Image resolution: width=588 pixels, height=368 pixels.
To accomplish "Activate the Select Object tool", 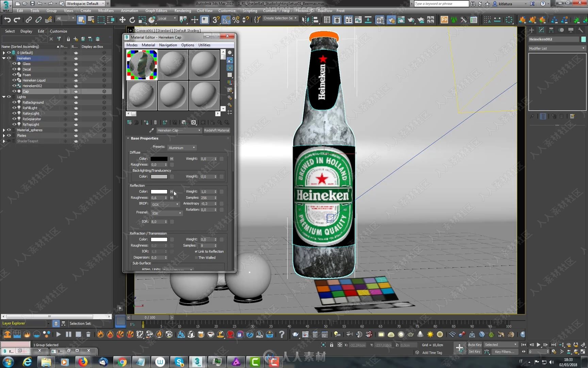I will [x=81, y=20].
